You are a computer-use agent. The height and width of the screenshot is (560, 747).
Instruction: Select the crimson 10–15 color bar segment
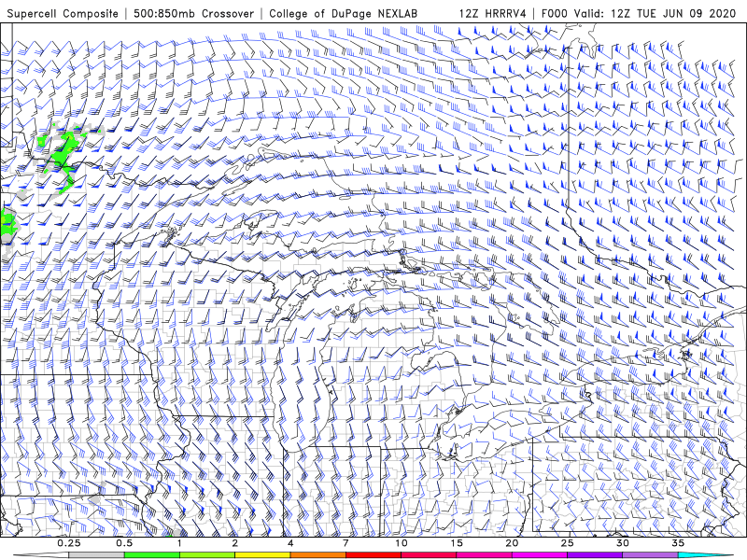pos(429,555)
